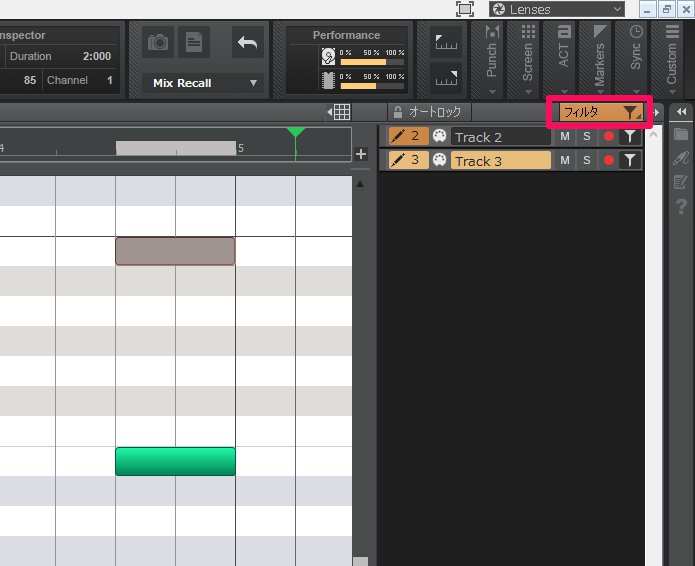
Task: Mute Track 3
Action: [565, 160]
